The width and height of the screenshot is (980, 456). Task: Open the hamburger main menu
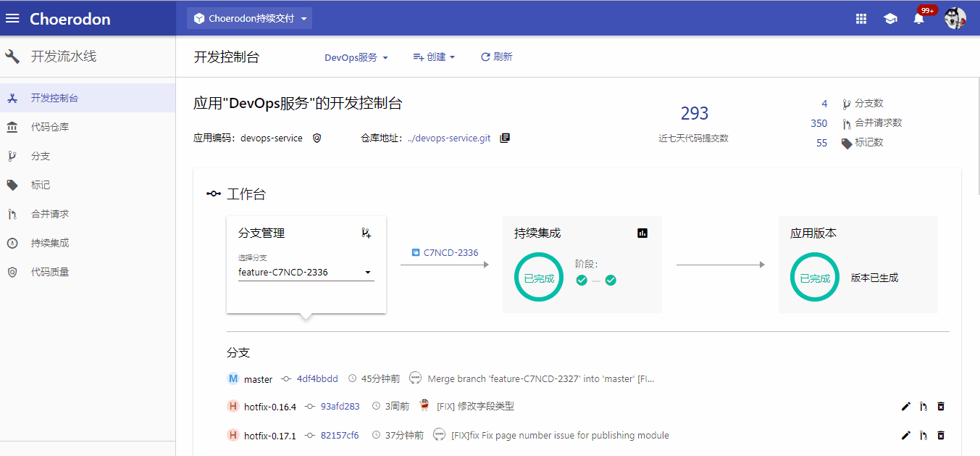pos(12,19)
